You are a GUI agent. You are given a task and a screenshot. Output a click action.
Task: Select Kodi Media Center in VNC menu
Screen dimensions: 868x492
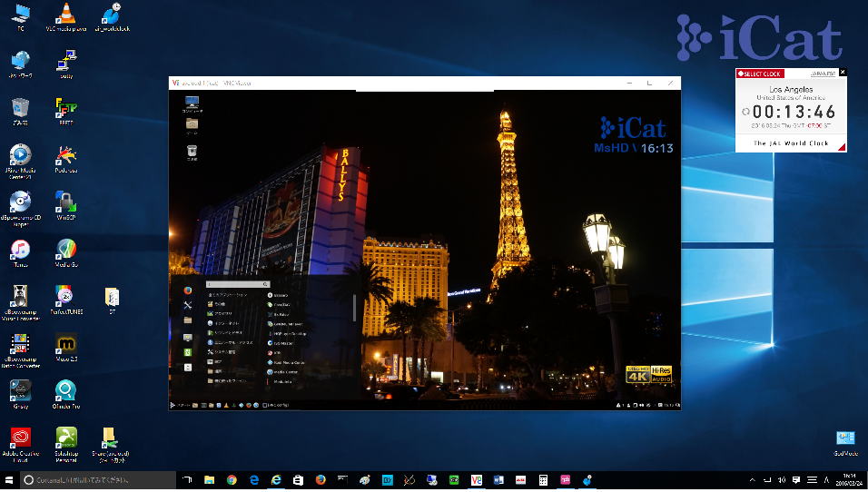pos(286,362)
